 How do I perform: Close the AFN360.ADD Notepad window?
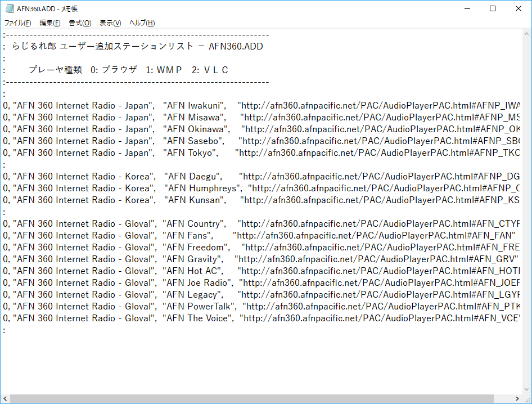(519, 8)
